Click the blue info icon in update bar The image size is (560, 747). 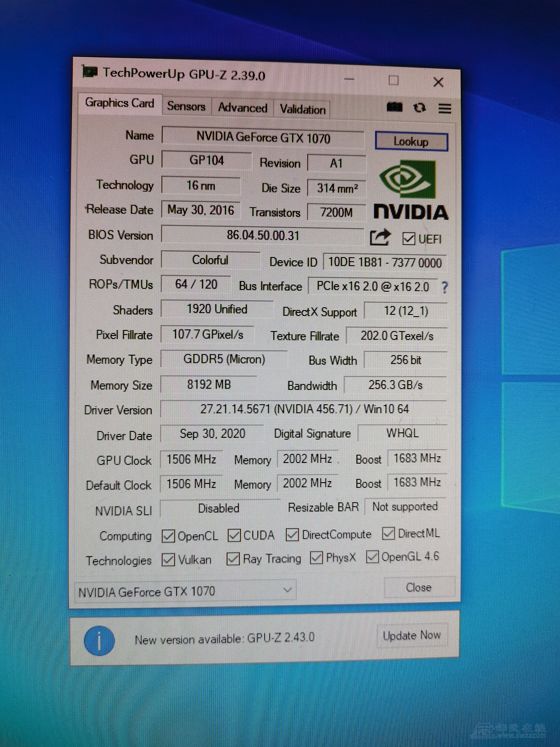pyautogui.click(x=99, y=641)
